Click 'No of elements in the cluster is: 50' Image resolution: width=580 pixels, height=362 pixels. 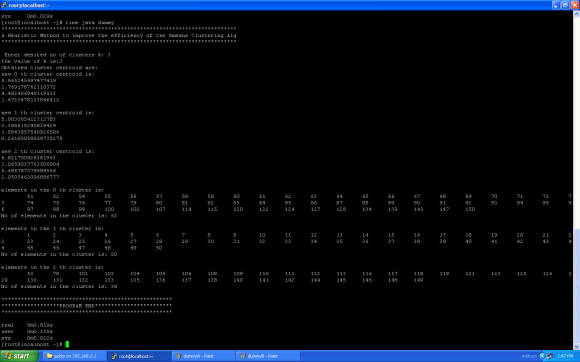[x=59, y=254]
